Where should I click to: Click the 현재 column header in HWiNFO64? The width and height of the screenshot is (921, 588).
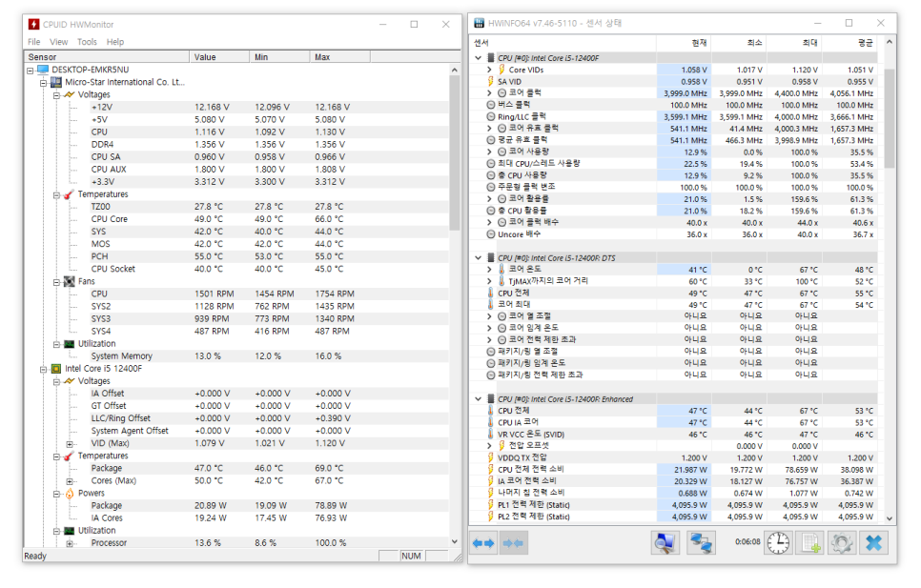coord(684,43)
